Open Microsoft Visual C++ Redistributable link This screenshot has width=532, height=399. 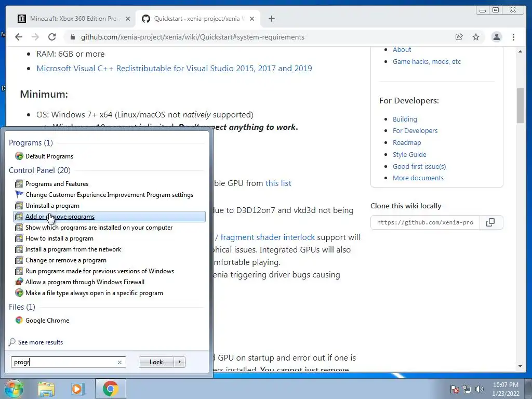pos(174,68)
